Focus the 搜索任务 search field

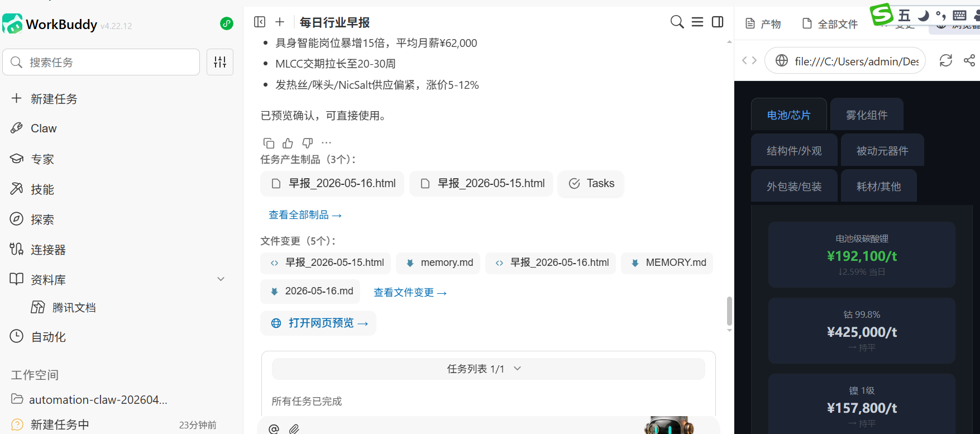[101, 62]
